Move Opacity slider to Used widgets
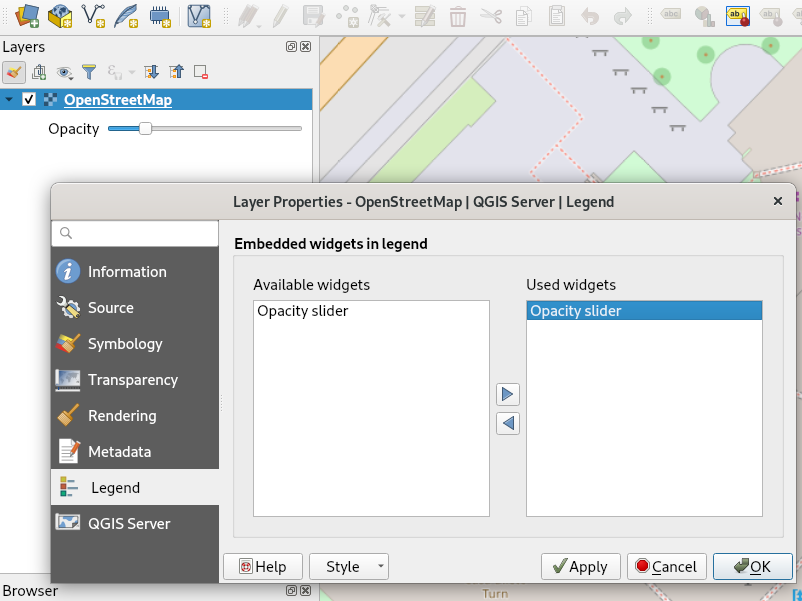The height and width of the screenshot is (601, 802). point(507,394)
